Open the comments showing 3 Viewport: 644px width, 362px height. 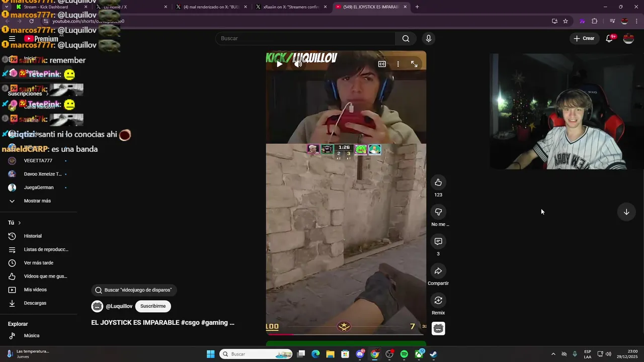(x=438, y=242)
